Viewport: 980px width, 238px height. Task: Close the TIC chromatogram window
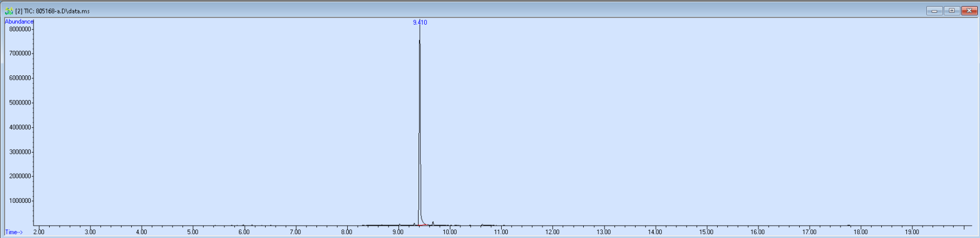click(x=969, y=11)
